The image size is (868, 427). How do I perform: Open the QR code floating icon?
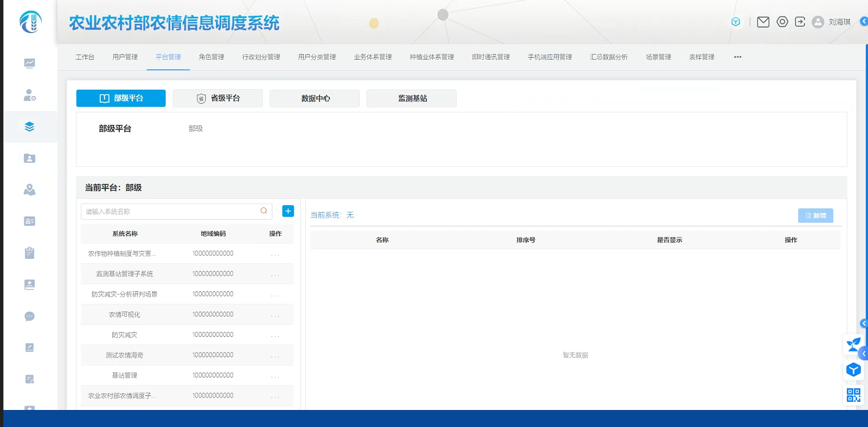click(853, 395)
